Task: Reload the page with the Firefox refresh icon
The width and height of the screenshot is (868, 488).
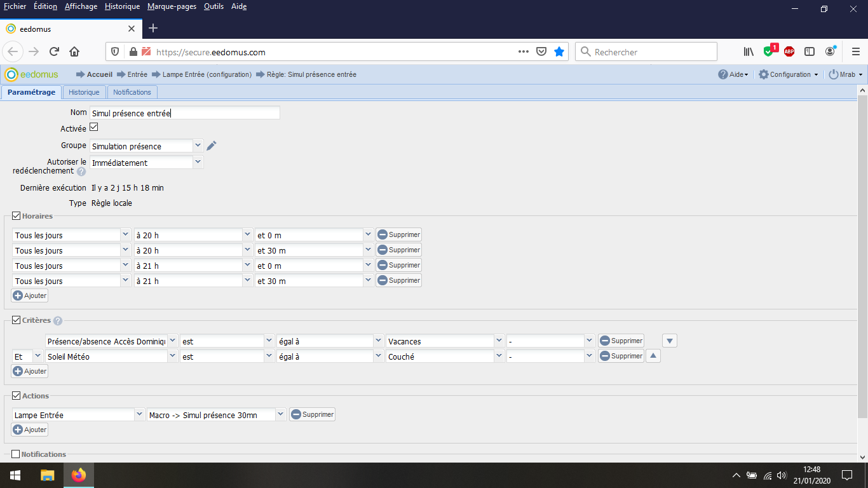Action: (x=54, y=52)
